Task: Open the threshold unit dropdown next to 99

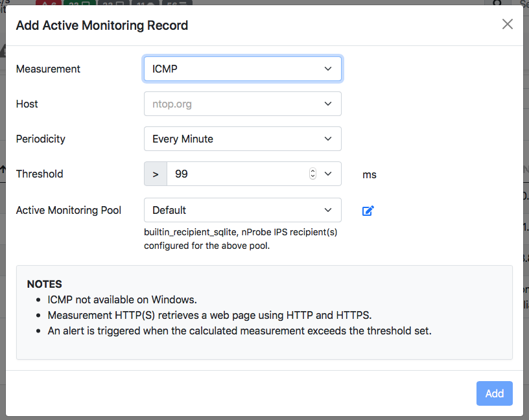Action: tap(327, 174)
